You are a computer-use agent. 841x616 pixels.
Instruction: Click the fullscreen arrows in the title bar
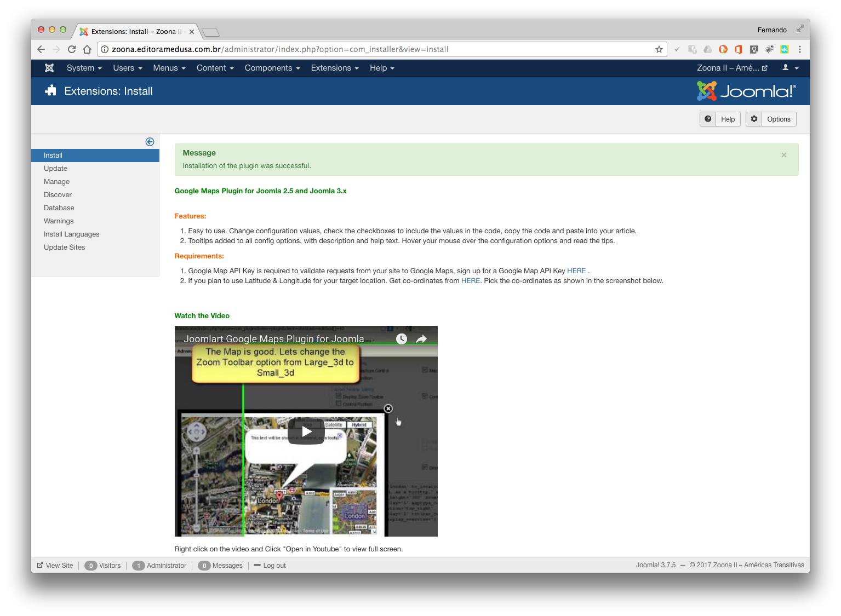click(800, 28)
